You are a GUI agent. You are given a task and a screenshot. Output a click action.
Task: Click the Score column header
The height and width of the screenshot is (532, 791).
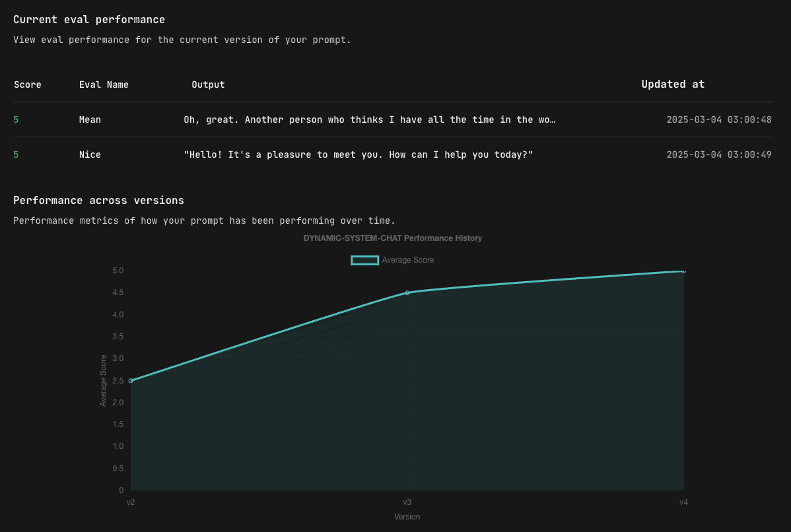point(28,84)
